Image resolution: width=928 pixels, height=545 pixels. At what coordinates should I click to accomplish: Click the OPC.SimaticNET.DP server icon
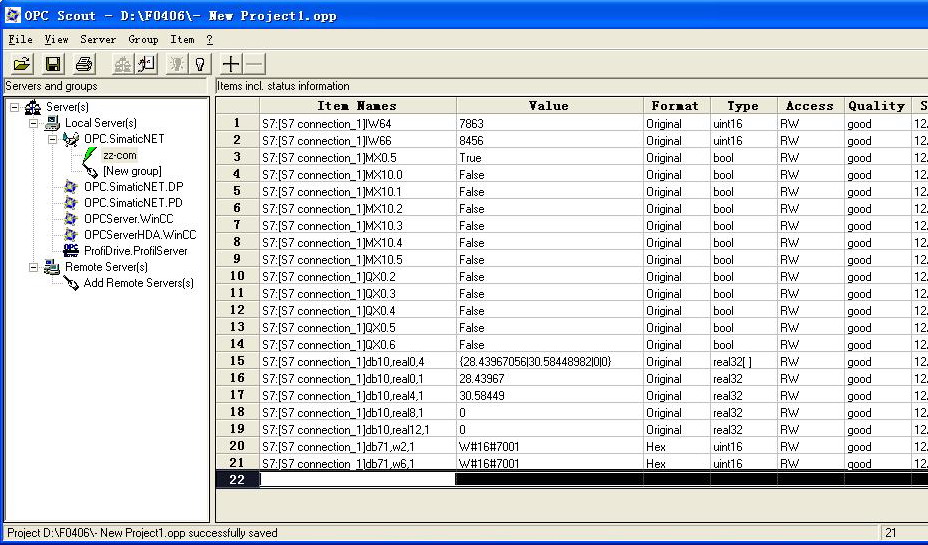click(71, 187)
